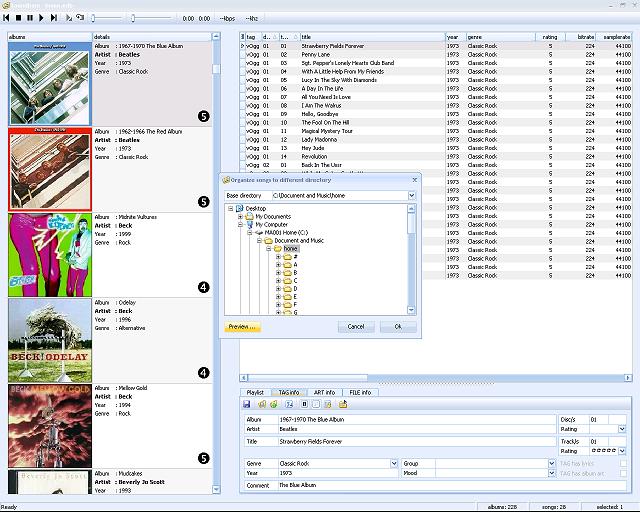Open the FILE info tab
This screenshot has width=640, height=512.
[359, 393]
